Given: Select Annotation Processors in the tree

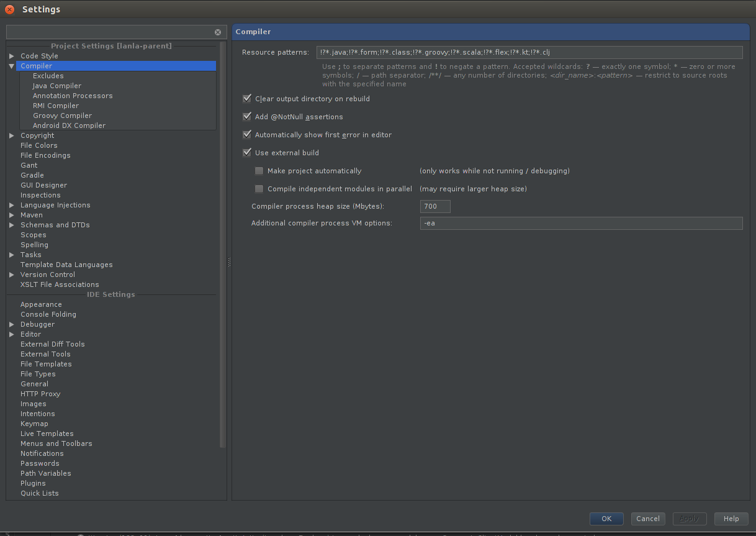Looking at the screenshot, I should point(73,96).
